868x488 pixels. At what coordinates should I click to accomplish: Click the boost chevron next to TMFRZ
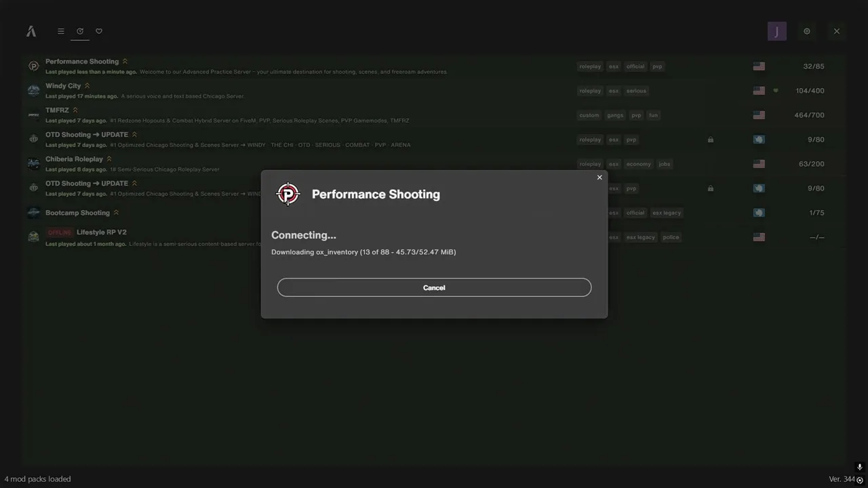[x=75, y=110]
